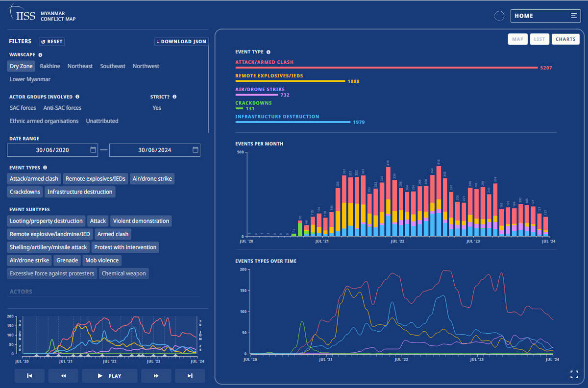The width and height of the screenshot is (588, 388).
Task: Toggle Mob violence subtype
Action: tap(101, 261)
